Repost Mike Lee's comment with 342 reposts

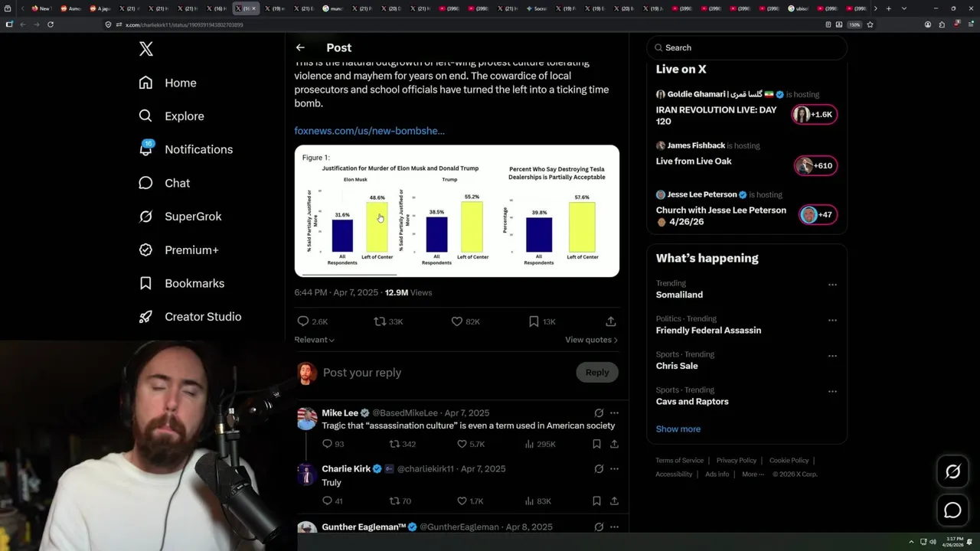(x=403, y=444)
